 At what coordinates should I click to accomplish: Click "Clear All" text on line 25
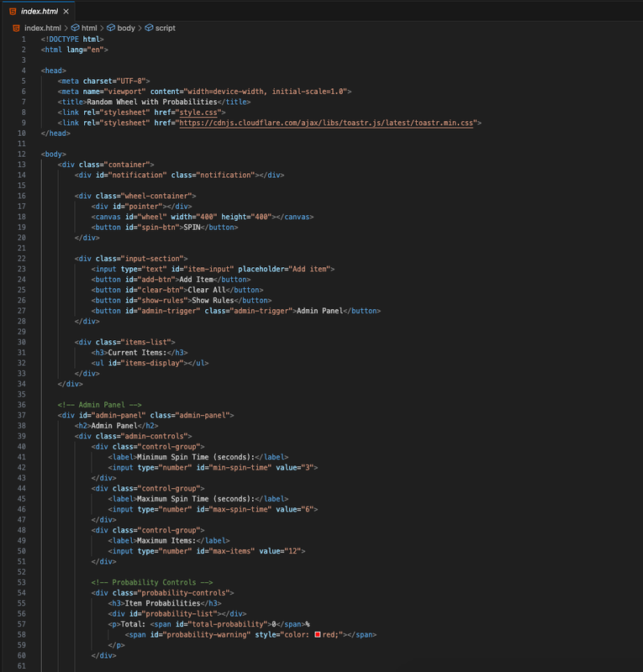(207, 290)
